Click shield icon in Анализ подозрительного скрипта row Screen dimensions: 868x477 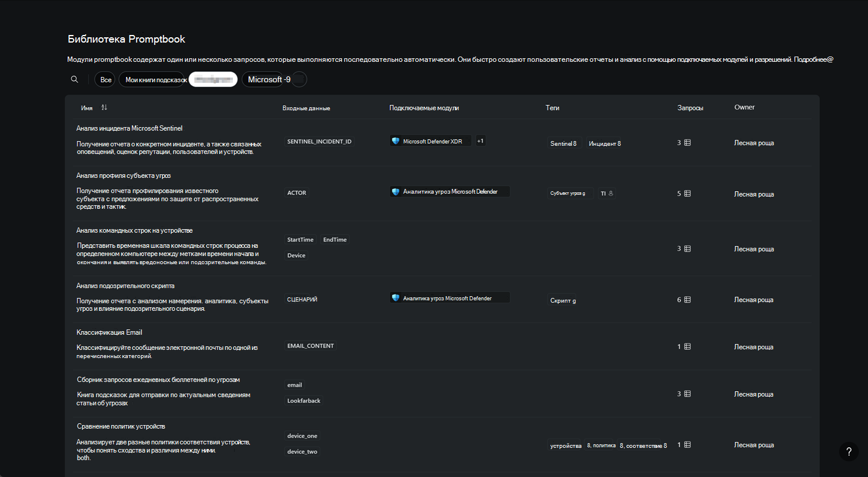[396, 298]
